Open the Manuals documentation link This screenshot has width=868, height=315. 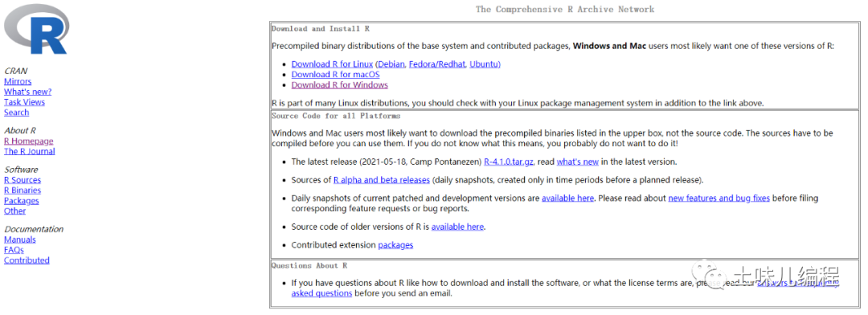(x=20, y=239)
